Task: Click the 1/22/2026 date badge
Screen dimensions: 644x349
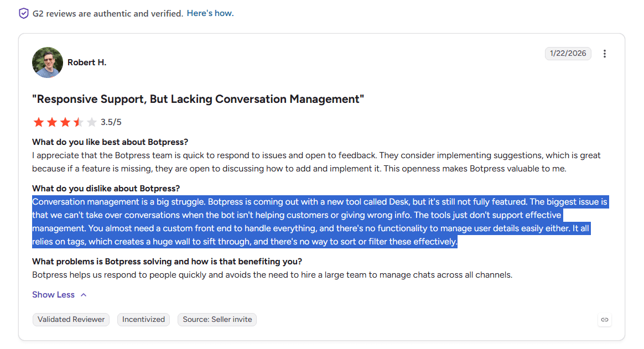Action: click(x=568, y=54)
